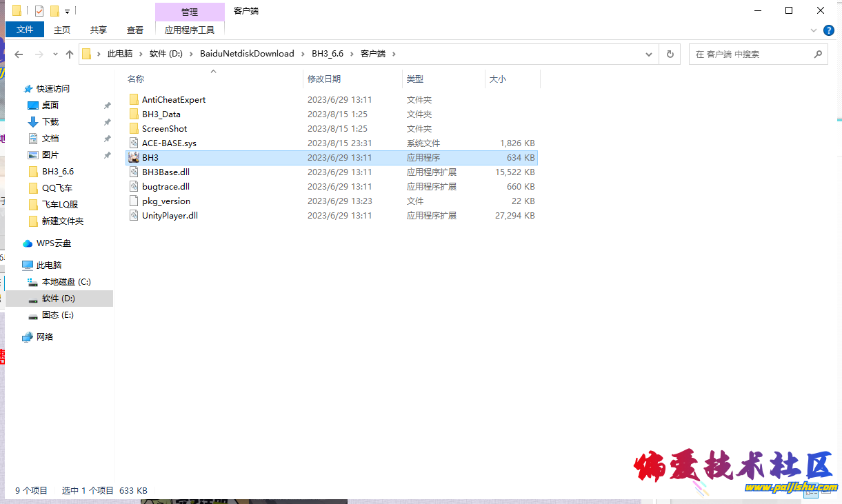Unpin 桌面 using its pin icon
Screen dimensions: 842x504
click(x=107, y=105)
